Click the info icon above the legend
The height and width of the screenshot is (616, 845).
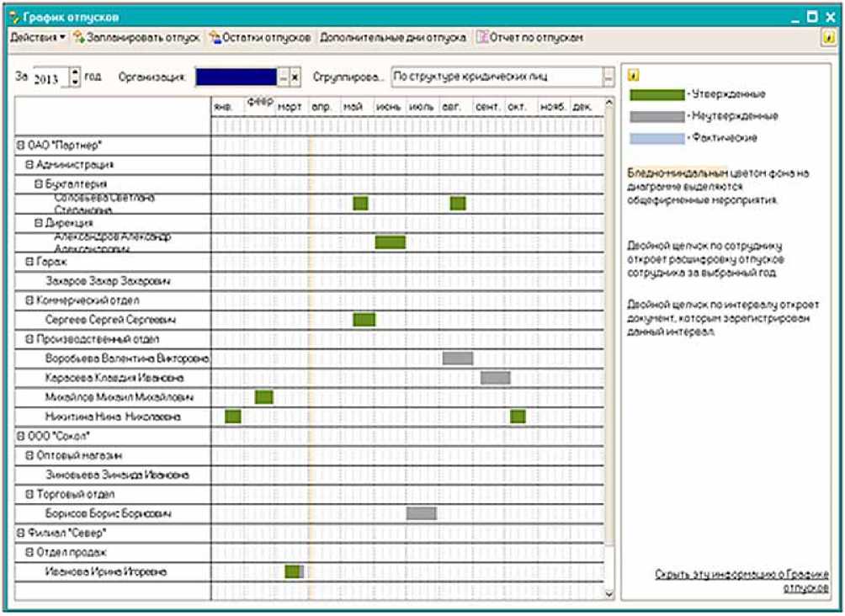click(635, 76)
